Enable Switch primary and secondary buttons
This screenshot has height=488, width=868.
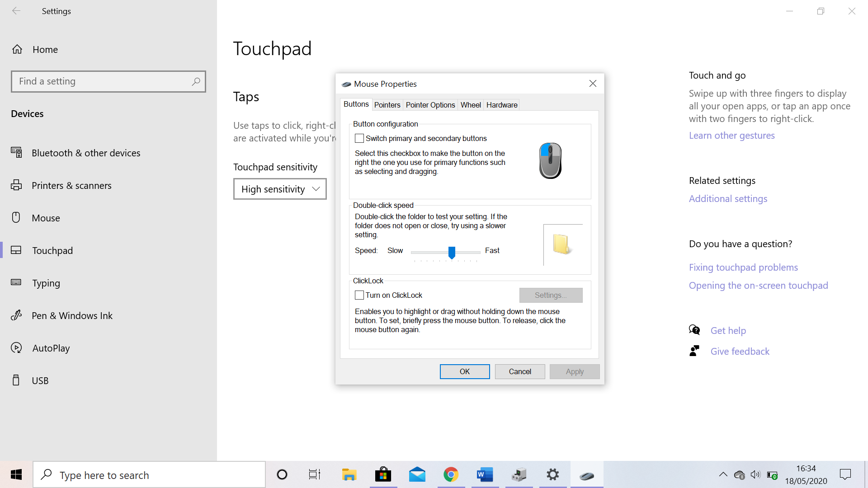click(x=359, y=138)
